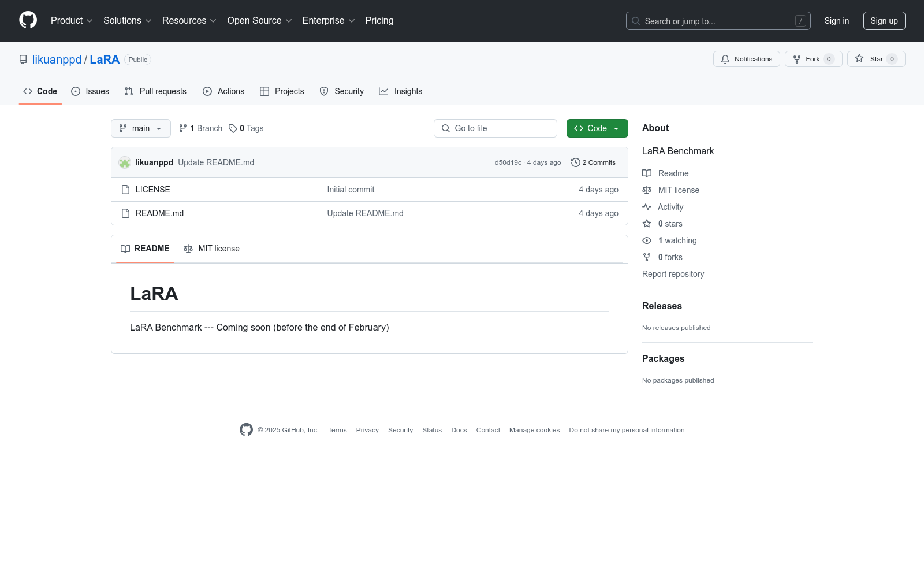The image size is (924, 578).
Task: View commit history clock icon
Action: 575,162
